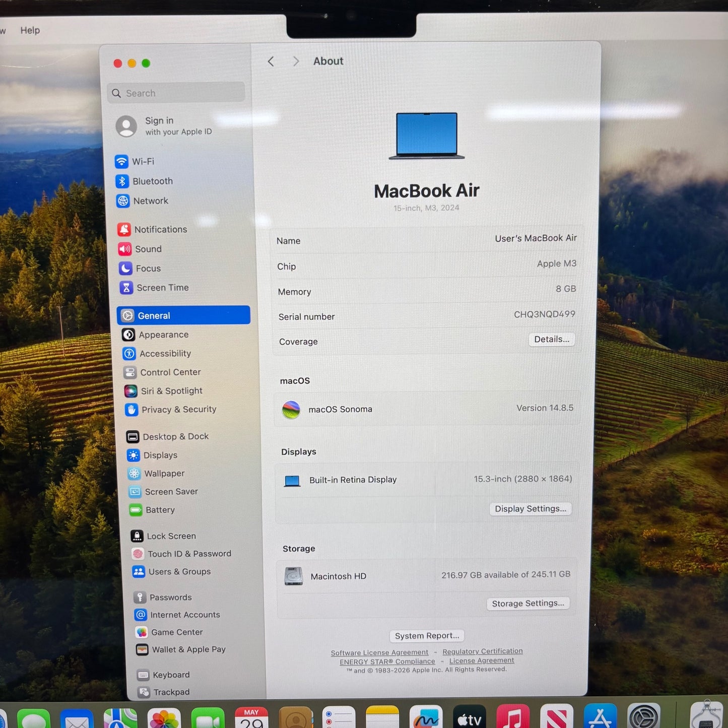Open Trackpad settings in the sidebar
Screen dimensions: 728x728
(164, 692)
